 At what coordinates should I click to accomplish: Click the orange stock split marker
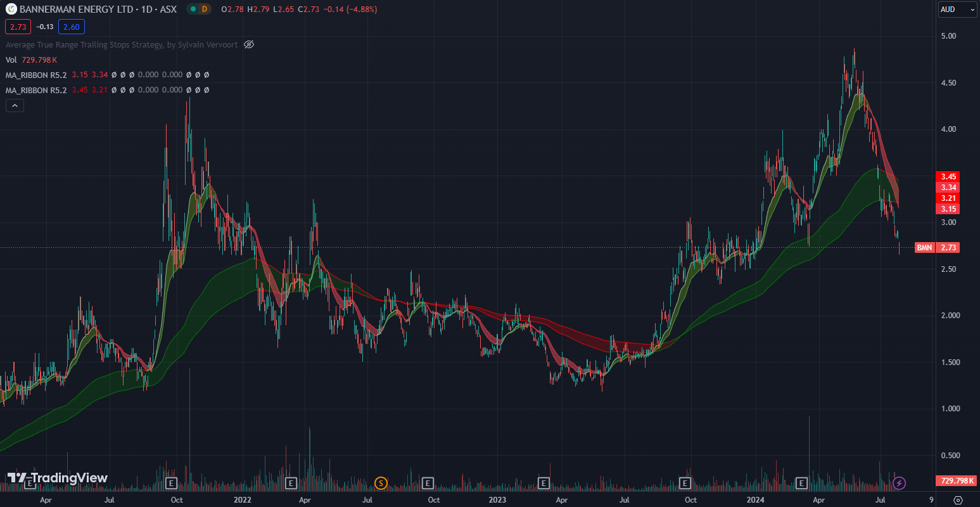click(381, 484)
